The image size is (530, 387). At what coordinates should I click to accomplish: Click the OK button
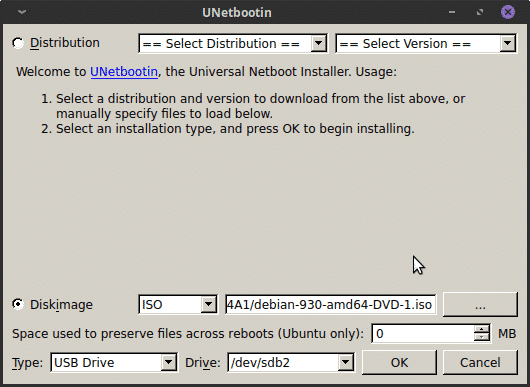point(399,363)
